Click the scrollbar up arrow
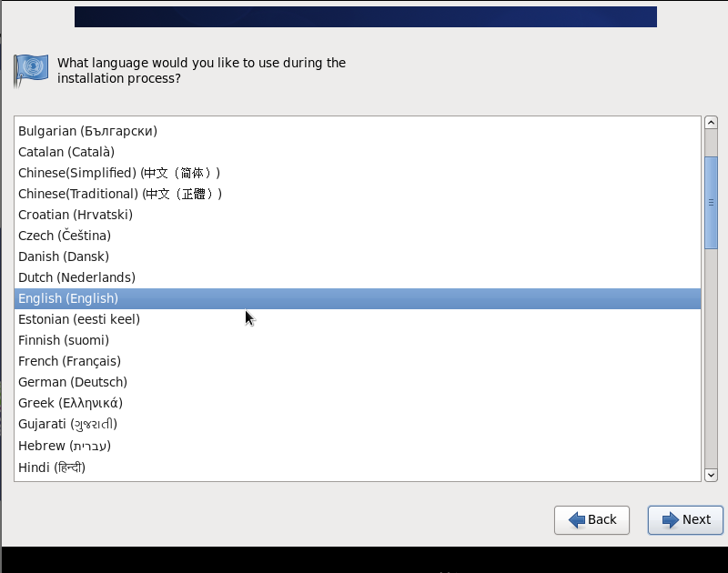The image size is (728, 573). tap(711, 123)
